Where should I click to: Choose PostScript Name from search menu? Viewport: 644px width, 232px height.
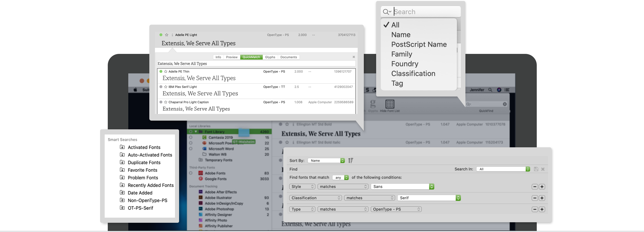(x=419, y=44)
